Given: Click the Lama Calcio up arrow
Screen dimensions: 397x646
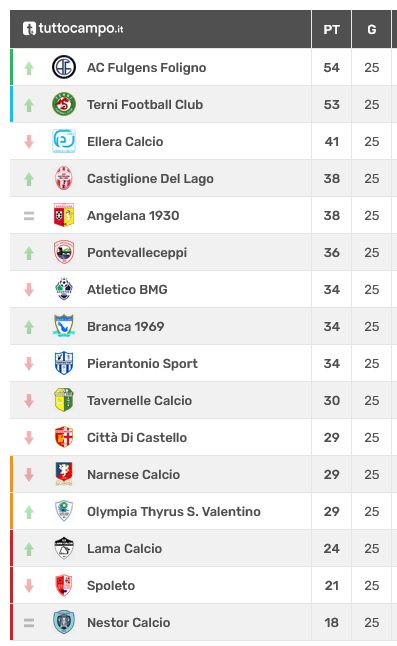Looking at the screenshot, I should [29, 548].
